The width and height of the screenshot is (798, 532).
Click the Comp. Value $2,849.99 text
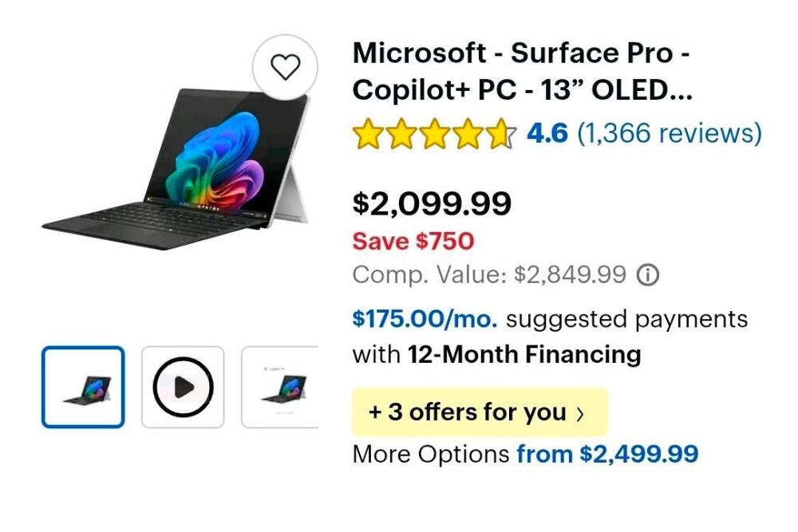pos(489,275)
